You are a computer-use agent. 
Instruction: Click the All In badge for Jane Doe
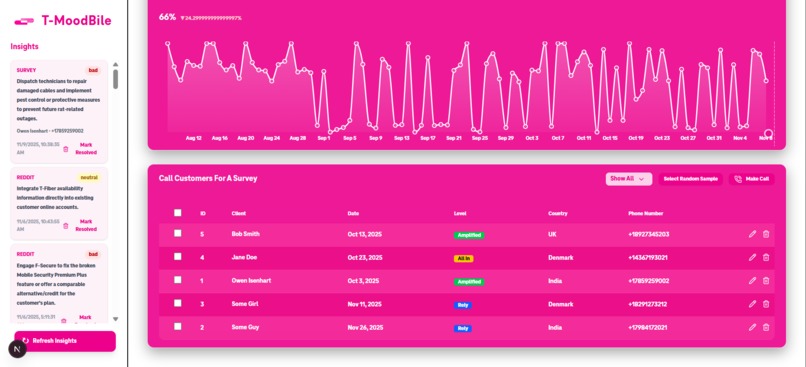click(463, 259)
